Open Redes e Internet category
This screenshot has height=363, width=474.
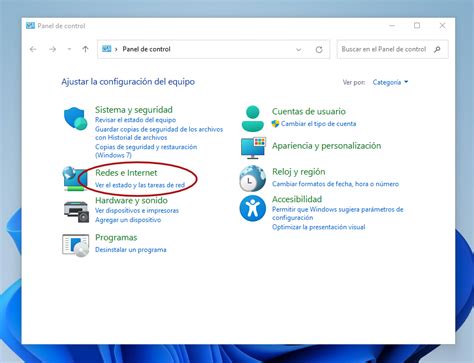(126, 173)
